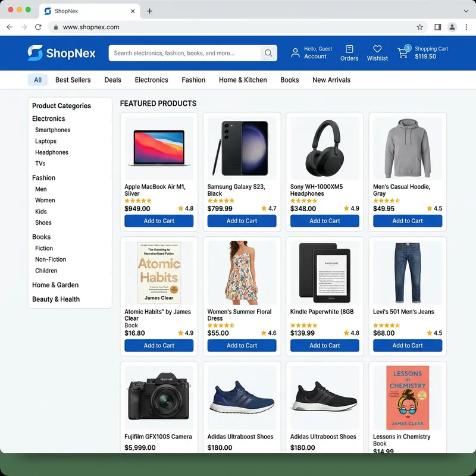Open the Deals navigation item
Screen dimensions: 476x476
(112, 80)
